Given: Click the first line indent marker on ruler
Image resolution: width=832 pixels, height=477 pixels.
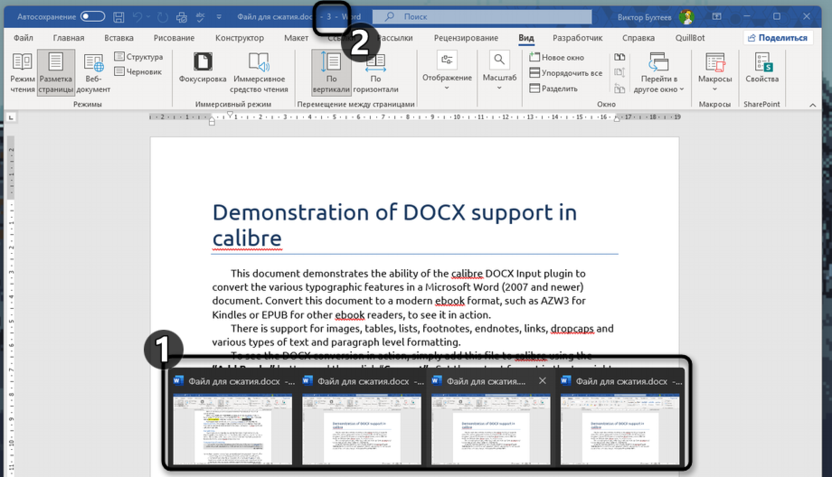Looking at the screenshot, I should (230, 114).
